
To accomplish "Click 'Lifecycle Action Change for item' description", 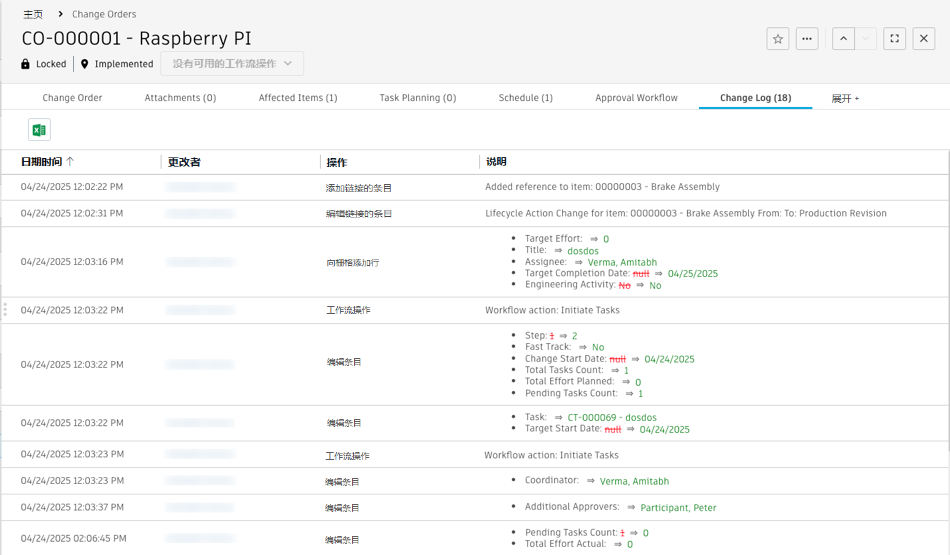I will (x=686, y=213).
